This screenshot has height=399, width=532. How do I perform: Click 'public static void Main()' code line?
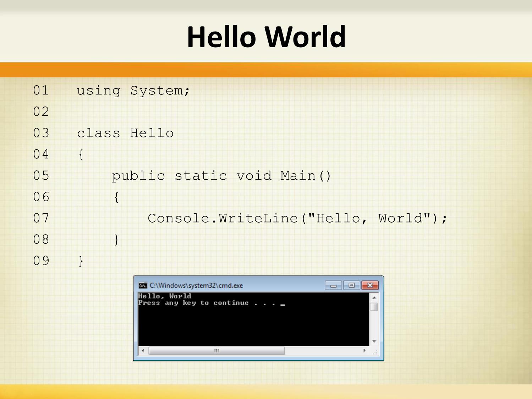(x=221, y=176)
